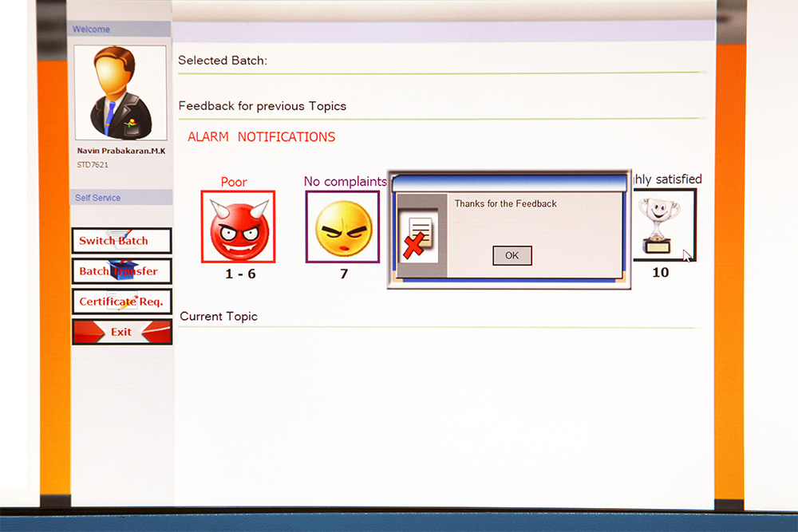Viewport: 798px width, 532px height.
Task: Click the user avatar picture
Action: [120, 93]
